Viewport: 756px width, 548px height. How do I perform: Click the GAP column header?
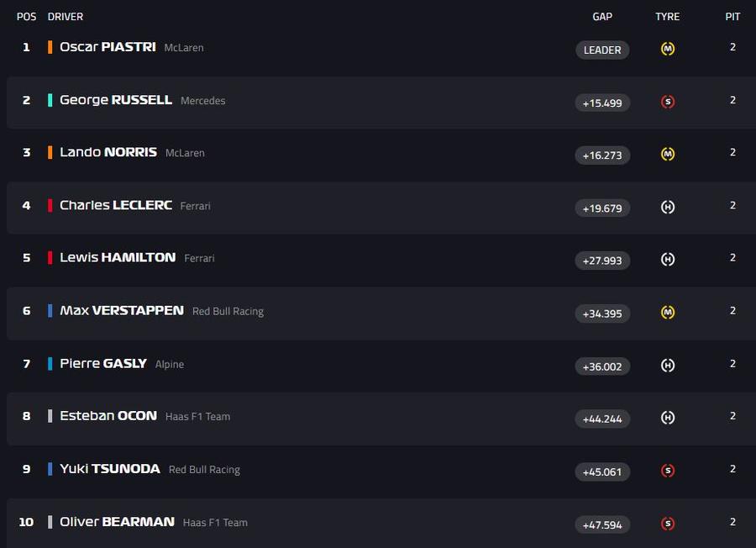602,17
